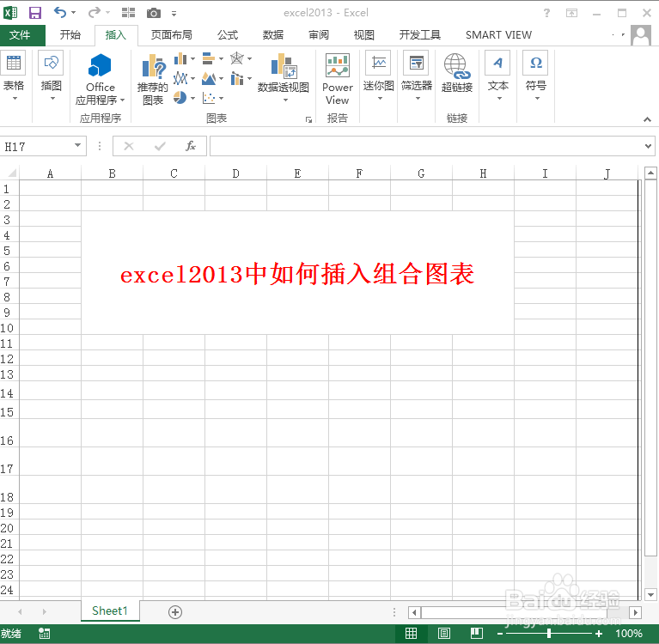659x644 pixels.
Task: Open the Data tab
Action: coord(273,35)
